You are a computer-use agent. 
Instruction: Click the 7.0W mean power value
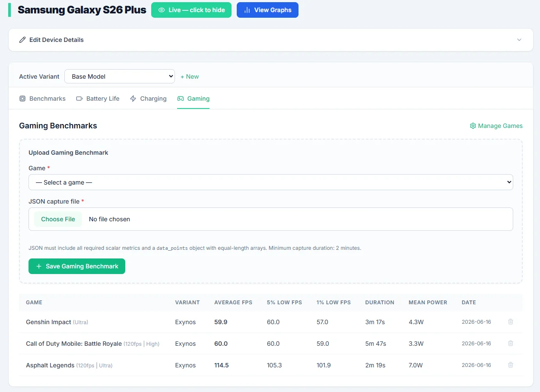click(416, 365)
